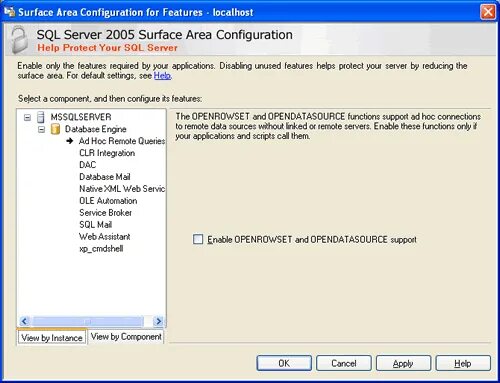This screenshot has width=500, height=383.
Task: Click the tree's left scroll arrow
Action: click(x=24, y=321)
